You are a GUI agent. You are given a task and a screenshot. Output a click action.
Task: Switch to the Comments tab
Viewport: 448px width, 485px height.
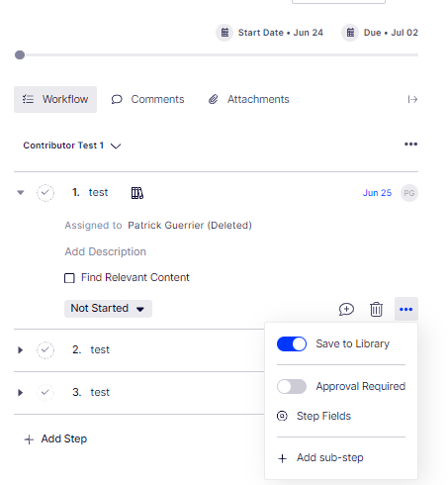pyautogui.click(x=147, y=99)
